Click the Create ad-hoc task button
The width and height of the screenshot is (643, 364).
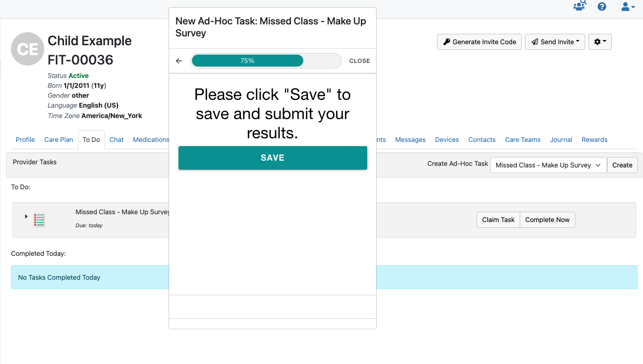(622, 165)
